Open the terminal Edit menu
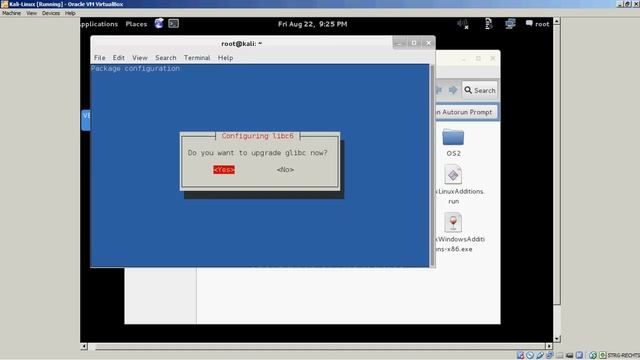 [119, 58]
